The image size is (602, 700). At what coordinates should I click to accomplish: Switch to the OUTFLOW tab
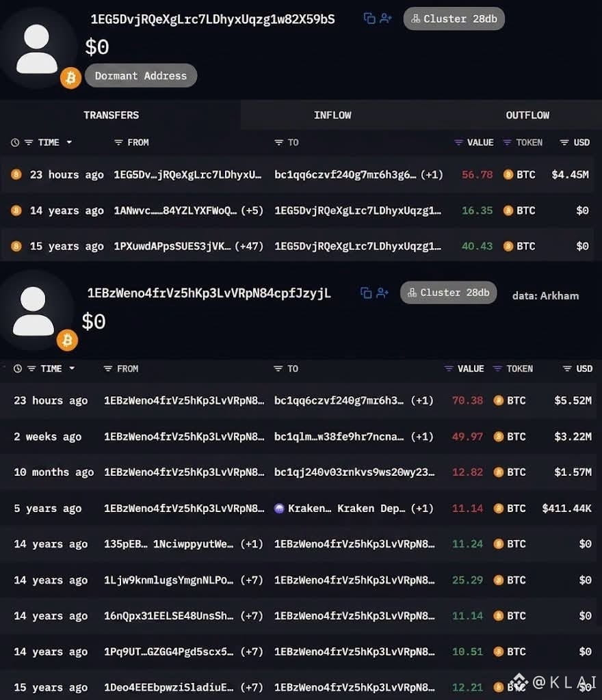pos(527,115)
